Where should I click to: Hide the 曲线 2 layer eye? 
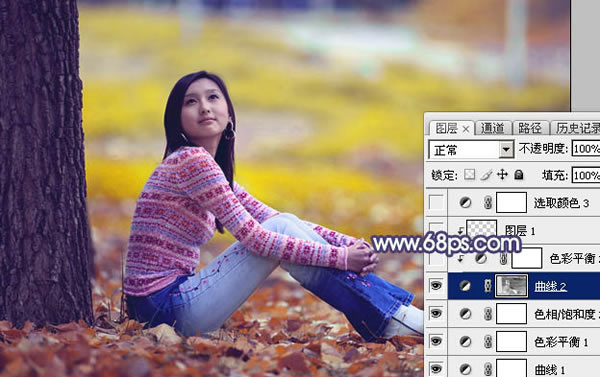[436, 286]
